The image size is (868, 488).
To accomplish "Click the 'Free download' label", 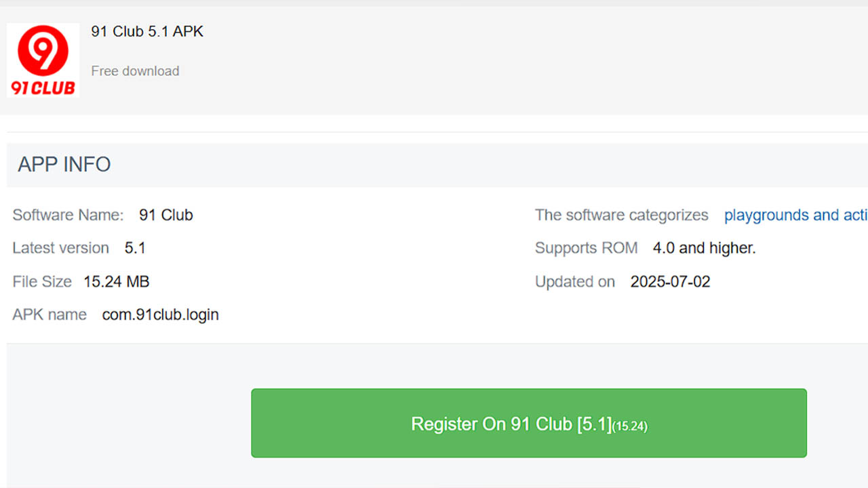I will click(135, 70).
